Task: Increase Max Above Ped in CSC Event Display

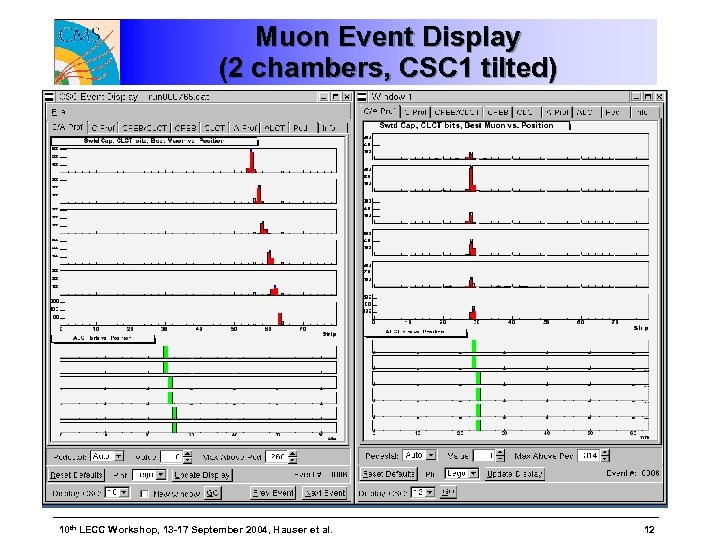Action: point(292,454)
